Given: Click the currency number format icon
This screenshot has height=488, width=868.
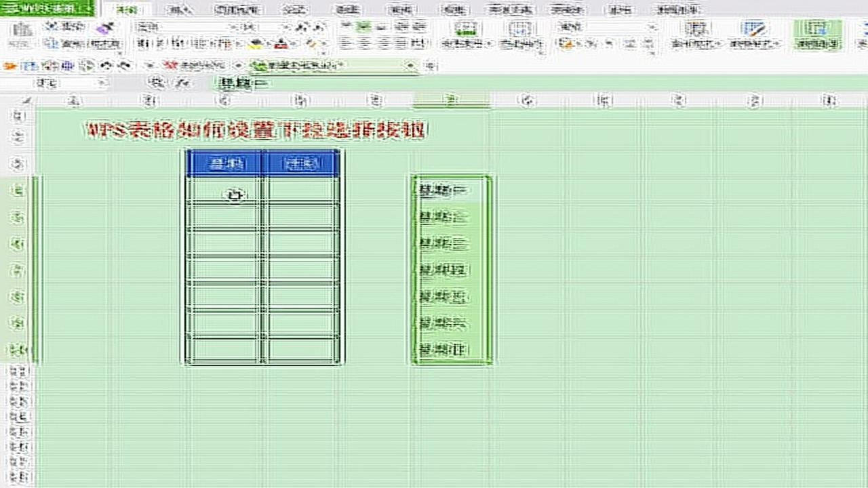Looking at the screenshot, I should (x=566, y=43).
